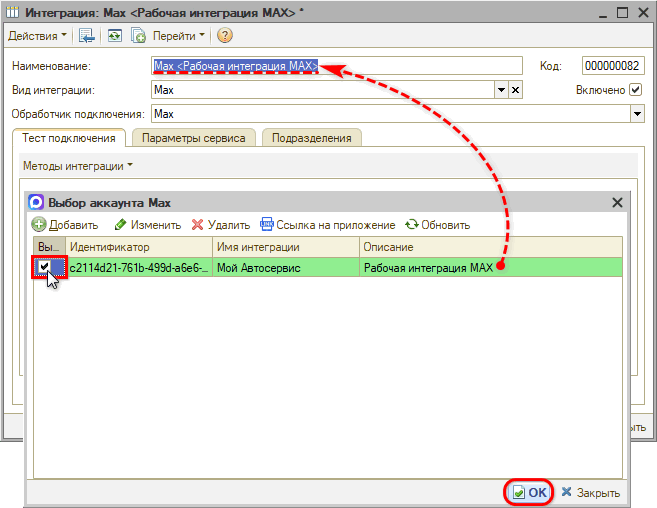
Task: Toggle the Включено checkbox
Action: pos(635,90)
